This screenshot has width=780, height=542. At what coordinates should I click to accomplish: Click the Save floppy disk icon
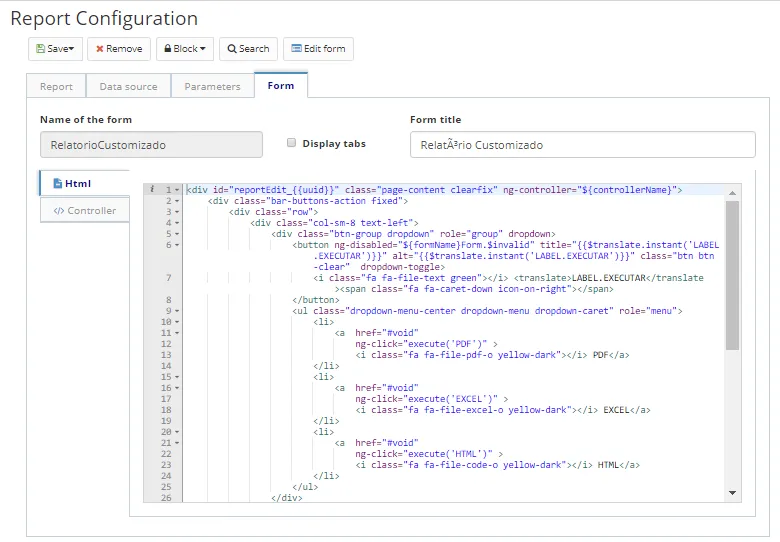pos(40,49)
